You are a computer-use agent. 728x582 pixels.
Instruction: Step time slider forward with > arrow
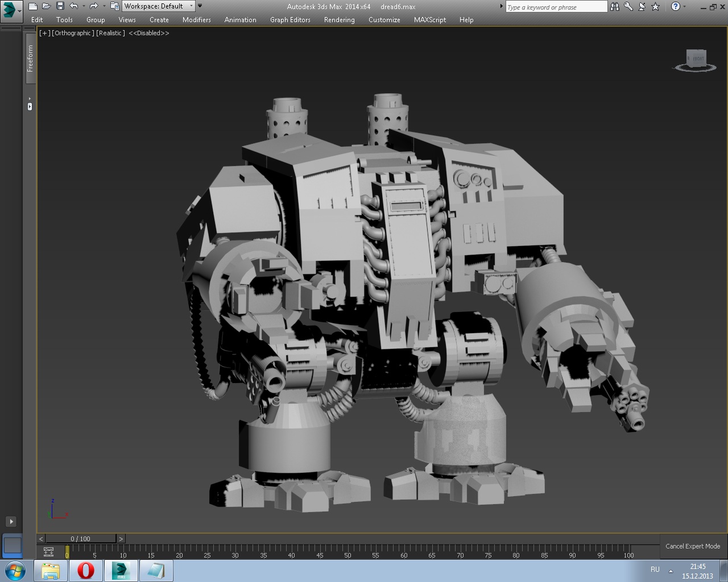(121, 538)
